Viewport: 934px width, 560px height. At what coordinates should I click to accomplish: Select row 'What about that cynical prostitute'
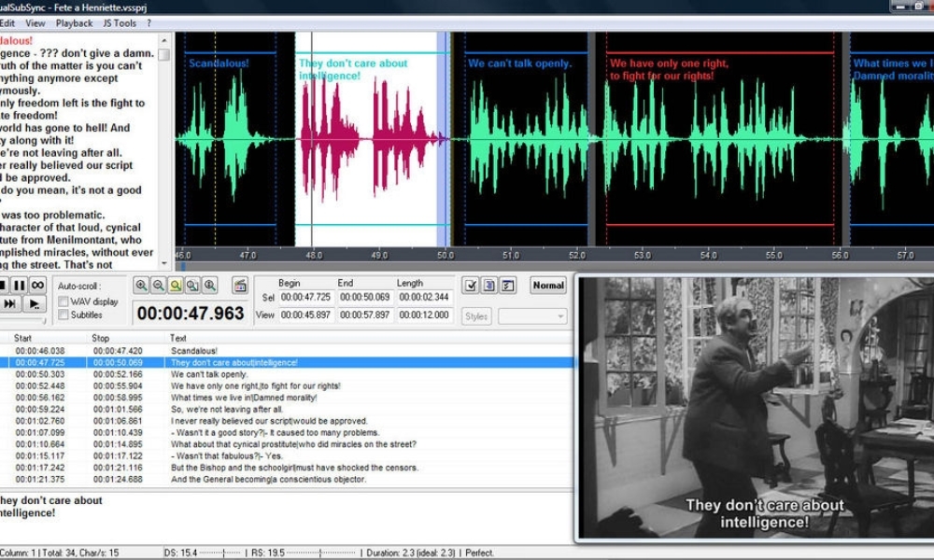pyautogui.click(x=287, y=444)
